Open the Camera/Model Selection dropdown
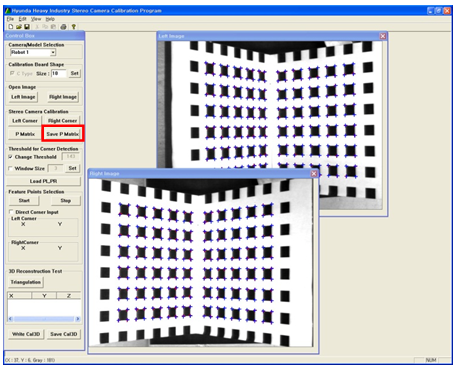 (x=53, y=53)
